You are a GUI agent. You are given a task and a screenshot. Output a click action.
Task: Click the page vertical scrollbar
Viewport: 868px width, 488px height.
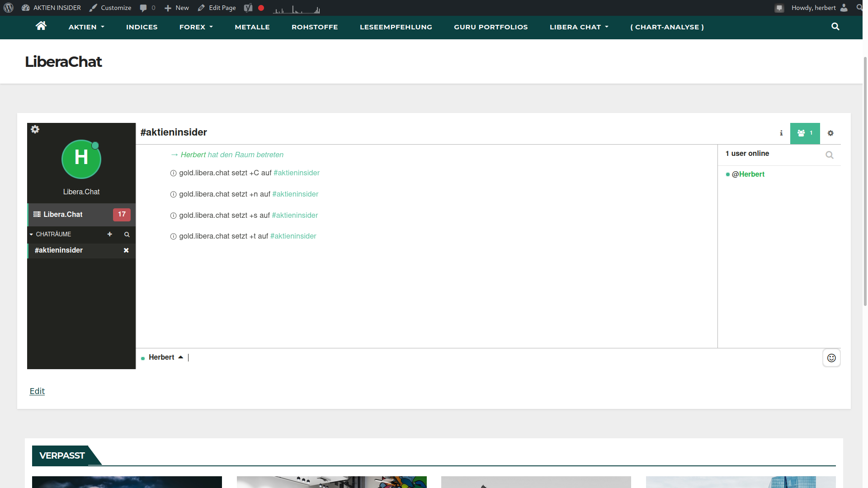click(x=865, y=181)
